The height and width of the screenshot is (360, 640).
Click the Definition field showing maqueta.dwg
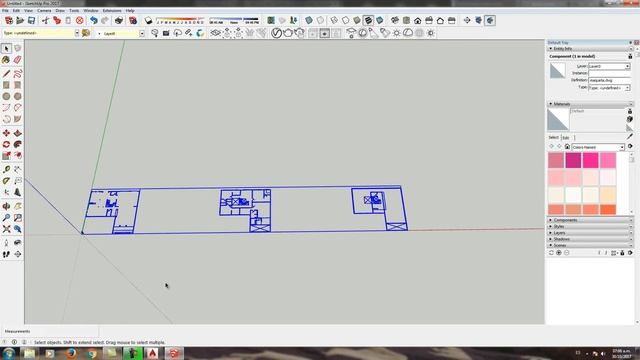pos(609,80)
